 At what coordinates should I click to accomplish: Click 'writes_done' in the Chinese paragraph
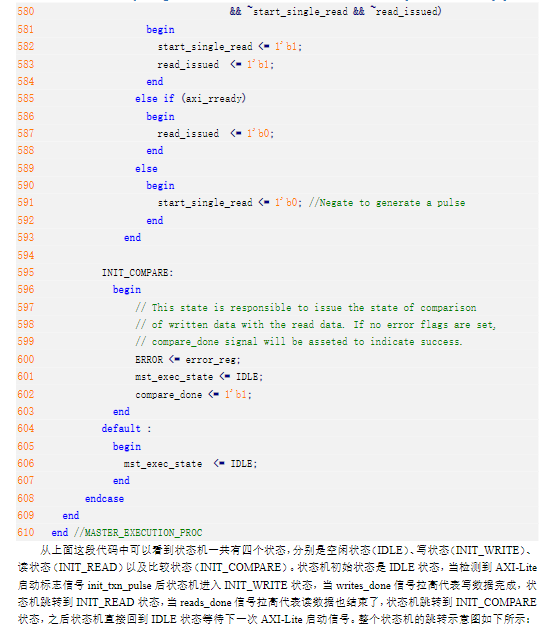point(363,585)
